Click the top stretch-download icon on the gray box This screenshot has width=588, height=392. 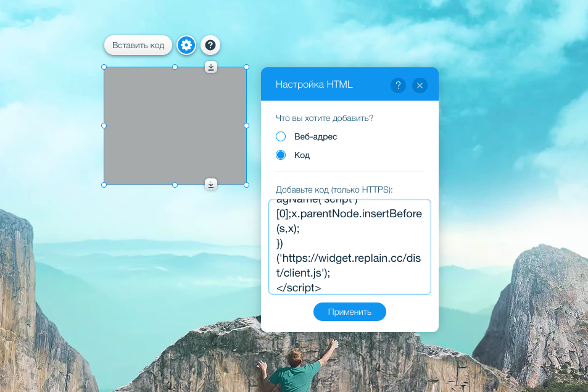click(211, 67)
